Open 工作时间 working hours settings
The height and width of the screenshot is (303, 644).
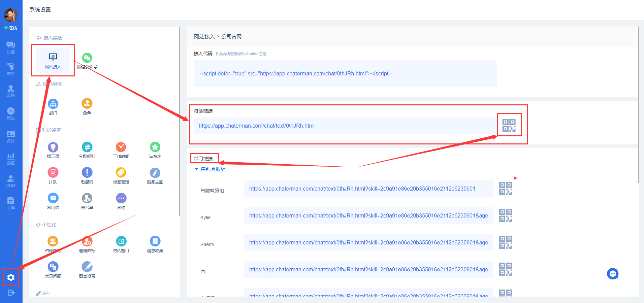coord(121,150)
